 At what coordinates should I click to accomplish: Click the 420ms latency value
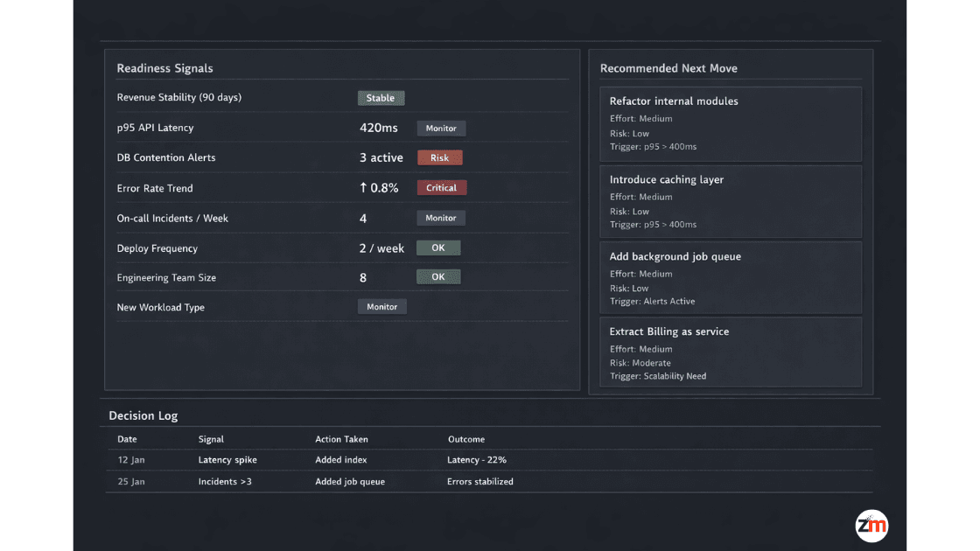378,128
